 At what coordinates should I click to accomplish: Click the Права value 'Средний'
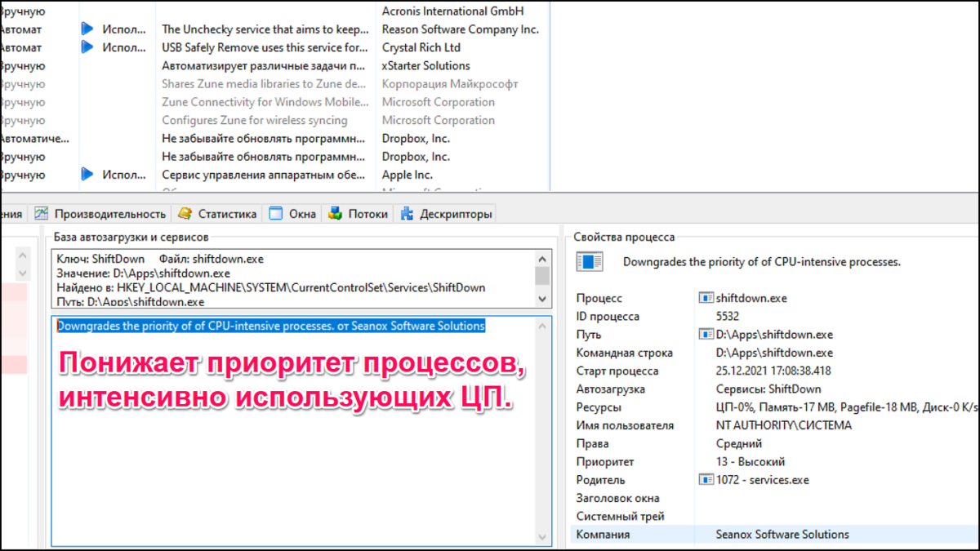coord(739,443)
